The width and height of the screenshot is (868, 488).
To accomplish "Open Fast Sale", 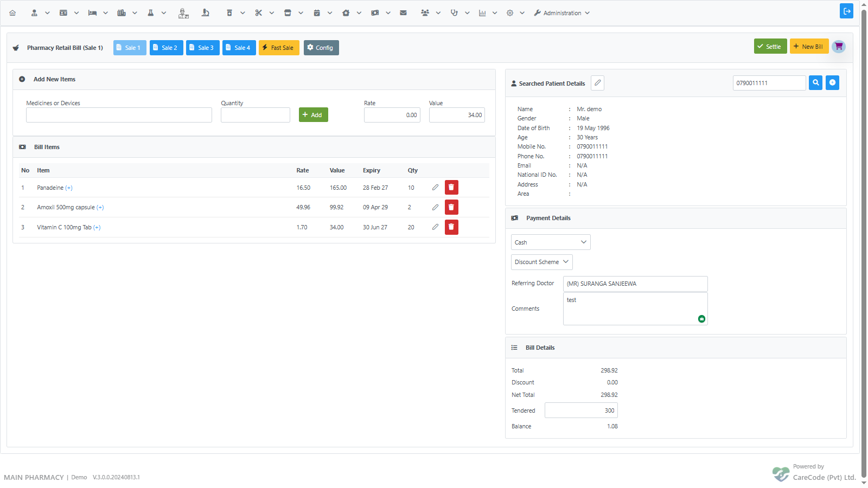I will click(279, 48).
